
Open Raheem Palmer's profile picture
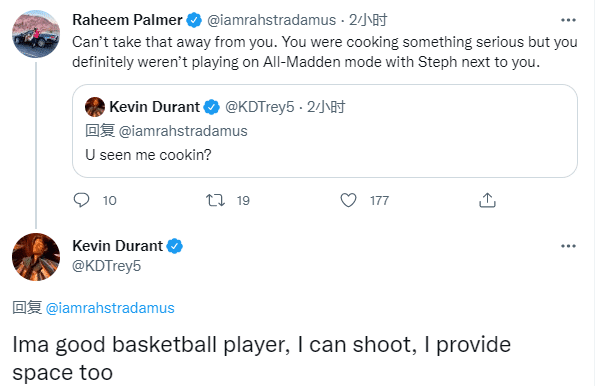click(36, 34)
